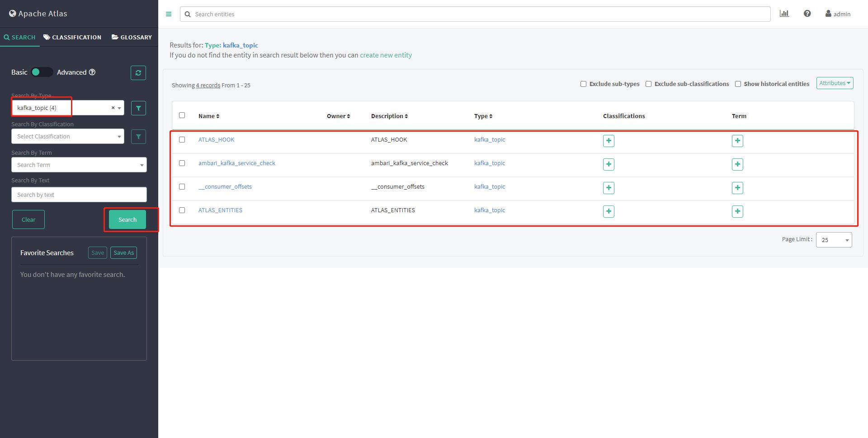Click the Advanced search help icon
Image resolution: width=868 pixels, height=438 pixels.
pos(92,72)
